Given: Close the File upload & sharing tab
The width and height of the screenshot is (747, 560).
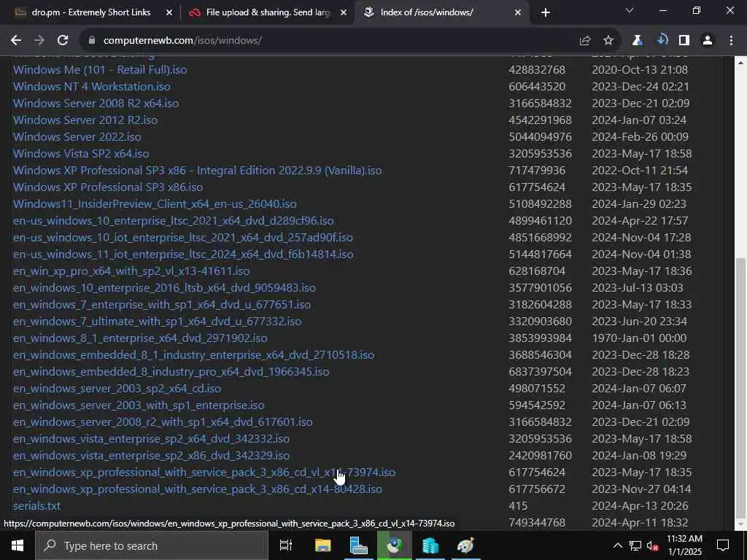Looking at the screenshot, I should [x=344, y=12].
